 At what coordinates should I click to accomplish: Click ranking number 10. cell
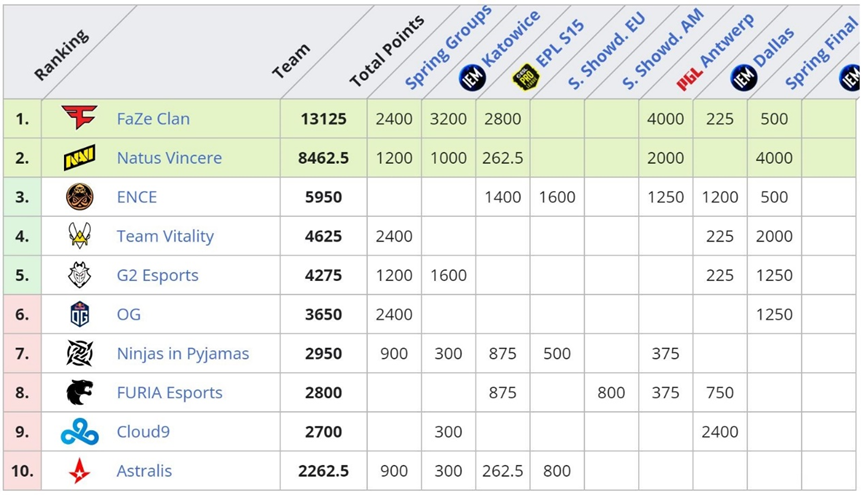click(22, 470)
